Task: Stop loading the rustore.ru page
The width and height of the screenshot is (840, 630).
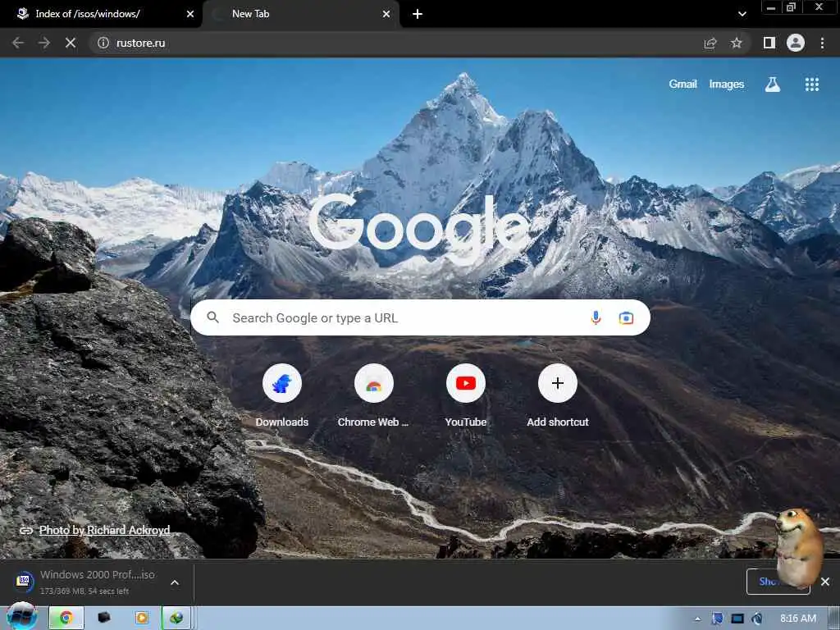Action: coord(71,43)
